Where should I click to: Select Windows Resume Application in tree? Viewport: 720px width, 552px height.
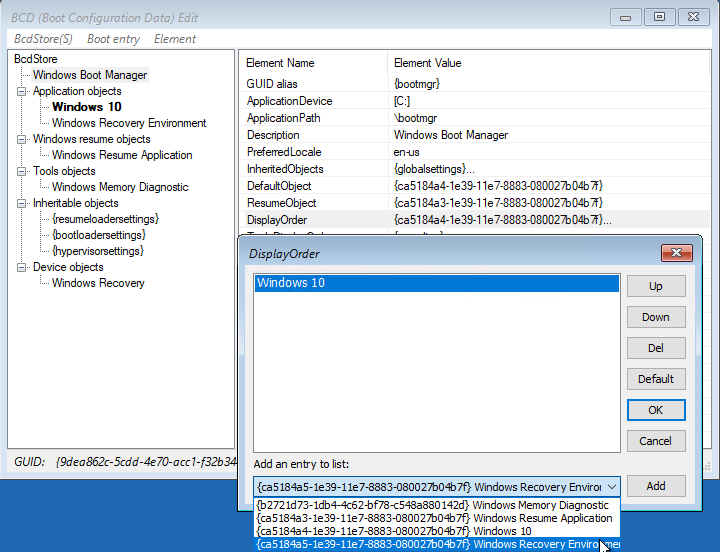point(122,155)
